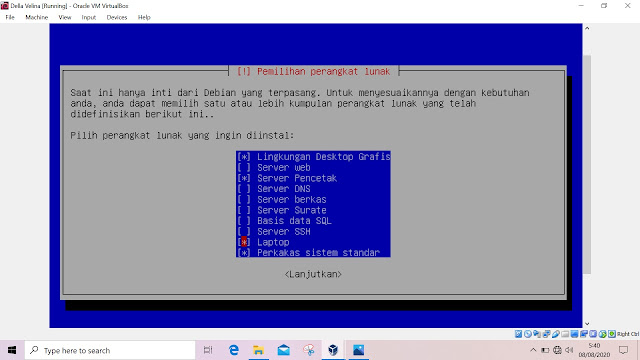Toggle the Server web checkbox
The height and width of the screenshot is (360, 640).
point(244,167)
